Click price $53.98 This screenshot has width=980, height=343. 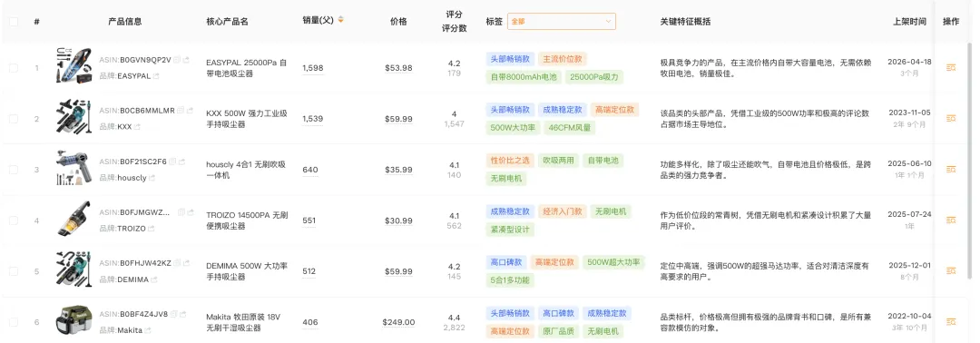398,68
